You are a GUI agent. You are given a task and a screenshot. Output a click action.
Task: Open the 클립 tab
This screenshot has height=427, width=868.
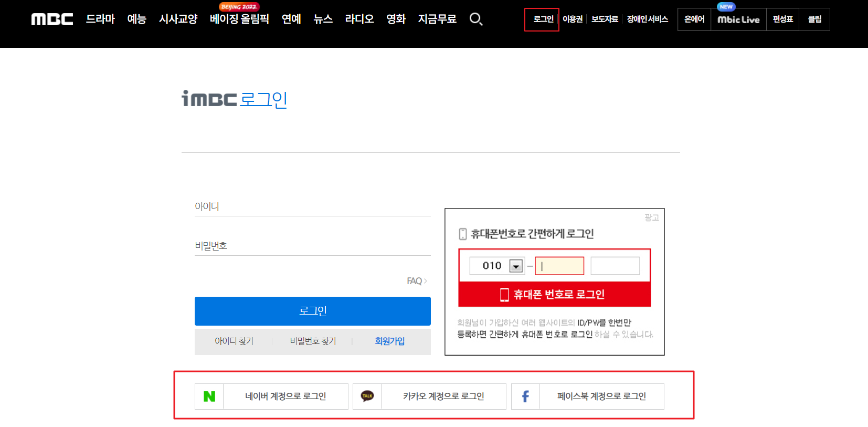[x=814, y=19]
